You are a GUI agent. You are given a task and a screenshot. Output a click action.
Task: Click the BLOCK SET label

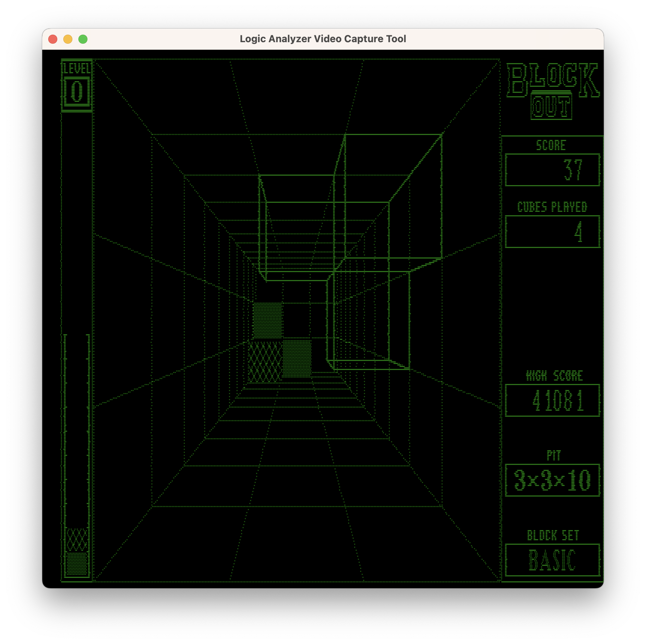click(553, 536)
